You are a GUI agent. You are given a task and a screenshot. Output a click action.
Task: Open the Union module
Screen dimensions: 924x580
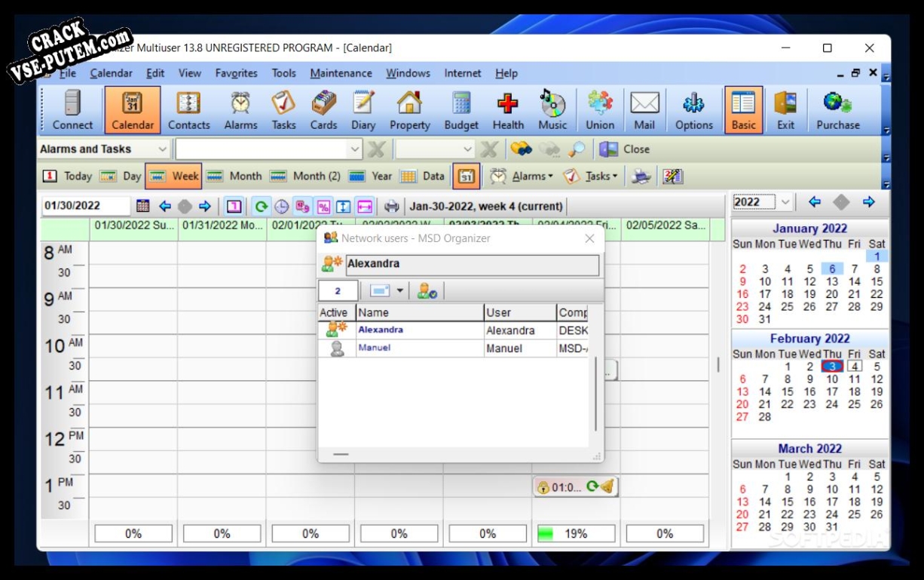600,110
